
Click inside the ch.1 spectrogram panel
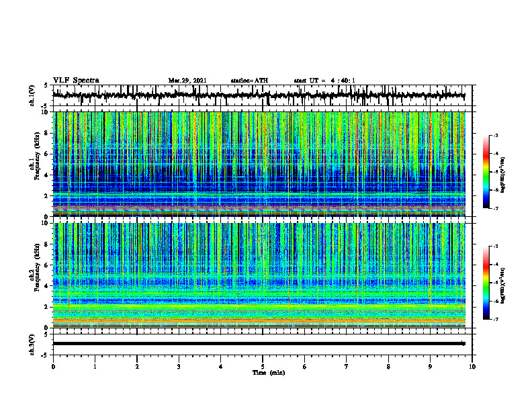click(259, 164)
